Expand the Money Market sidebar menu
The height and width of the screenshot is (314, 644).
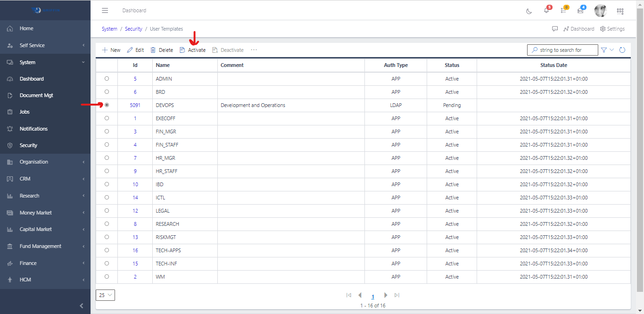[45, 213]
